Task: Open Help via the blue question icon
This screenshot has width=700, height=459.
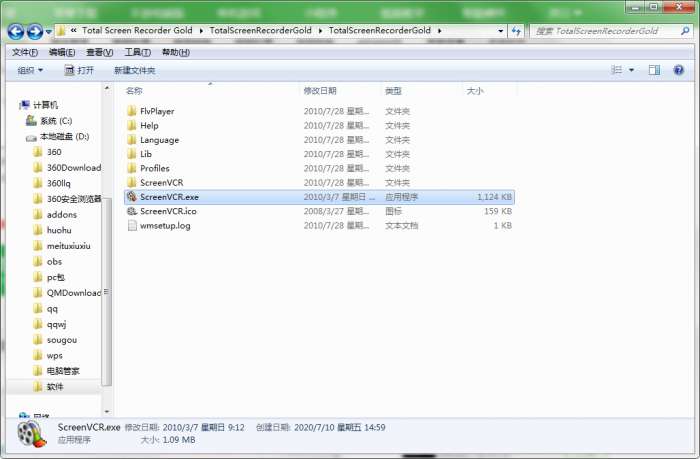Action: tap(679, 70)
